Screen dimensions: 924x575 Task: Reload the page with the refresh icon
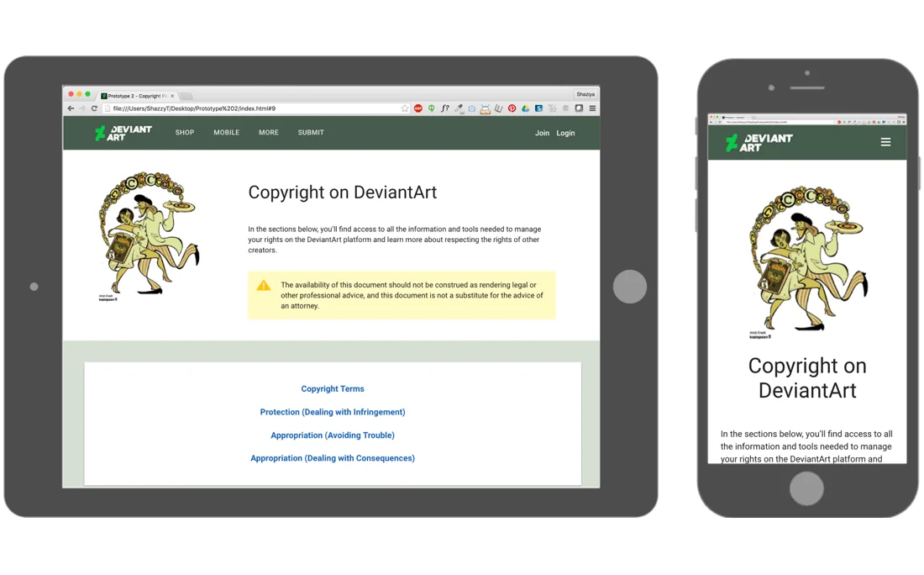point(94,108)
